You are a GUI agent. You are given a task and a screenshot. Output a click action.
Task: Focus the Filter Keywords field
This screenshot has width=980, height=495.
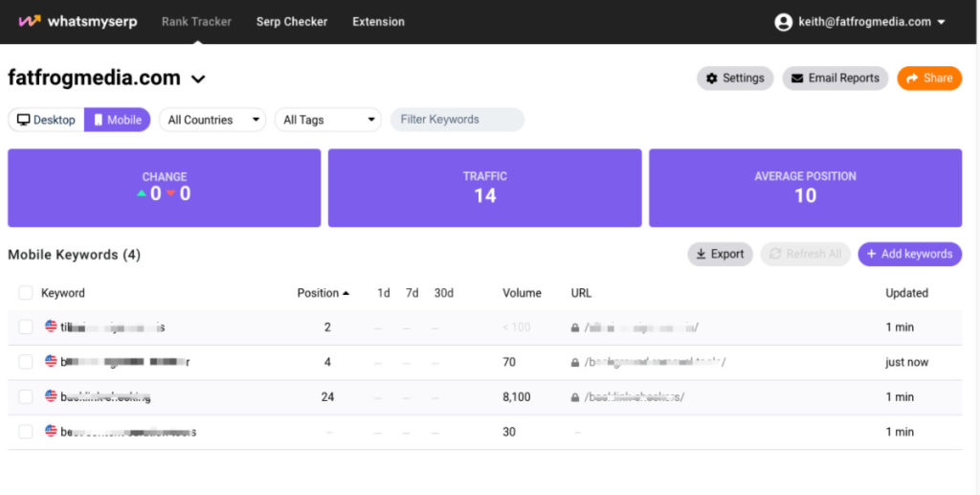pos(457,120)
